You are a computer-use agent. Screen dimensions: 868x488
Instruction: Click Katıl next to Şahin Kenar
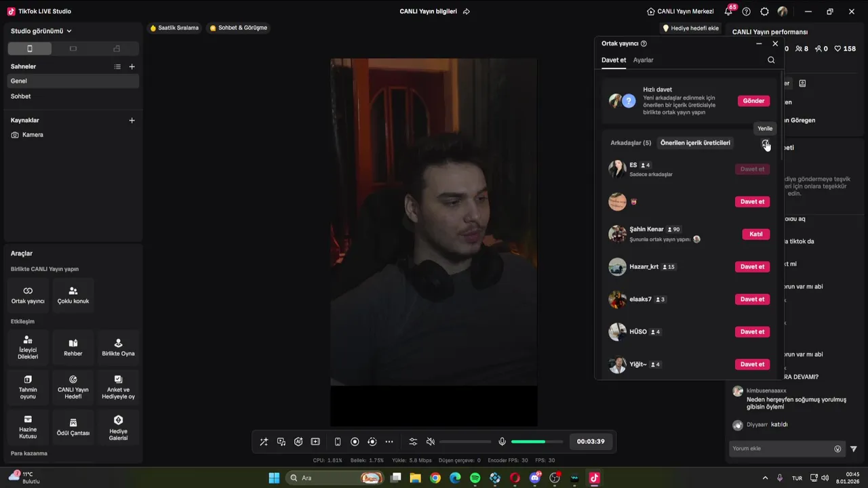point(756,234)
